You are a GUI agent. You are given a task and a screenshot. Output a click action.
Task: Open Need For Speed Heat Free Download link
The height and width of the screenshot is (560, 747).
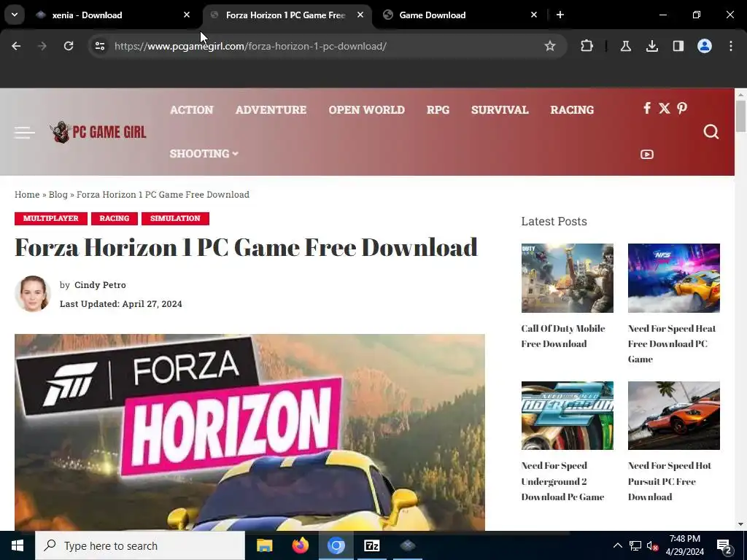672,344
